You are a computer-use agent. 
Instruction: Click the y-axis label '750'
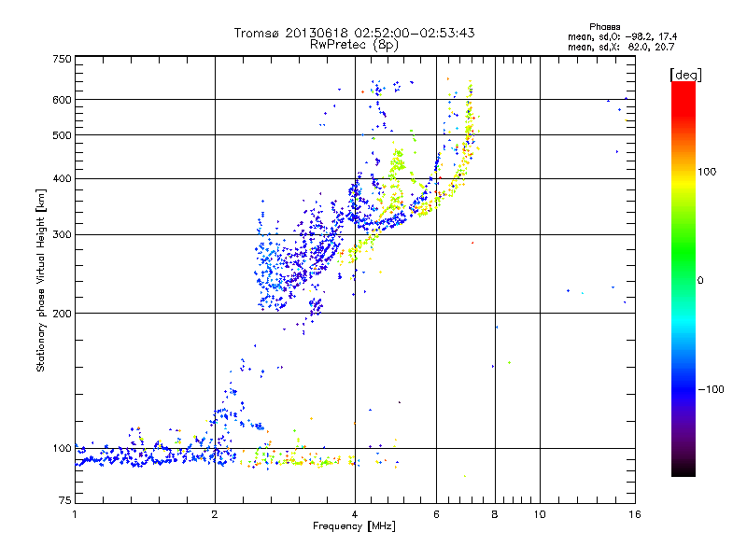(63, 59)
